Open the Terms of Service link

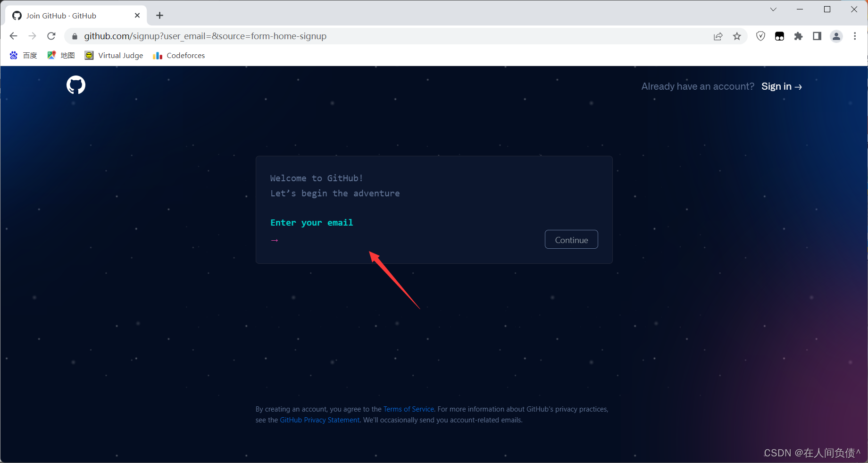point(409,409)
